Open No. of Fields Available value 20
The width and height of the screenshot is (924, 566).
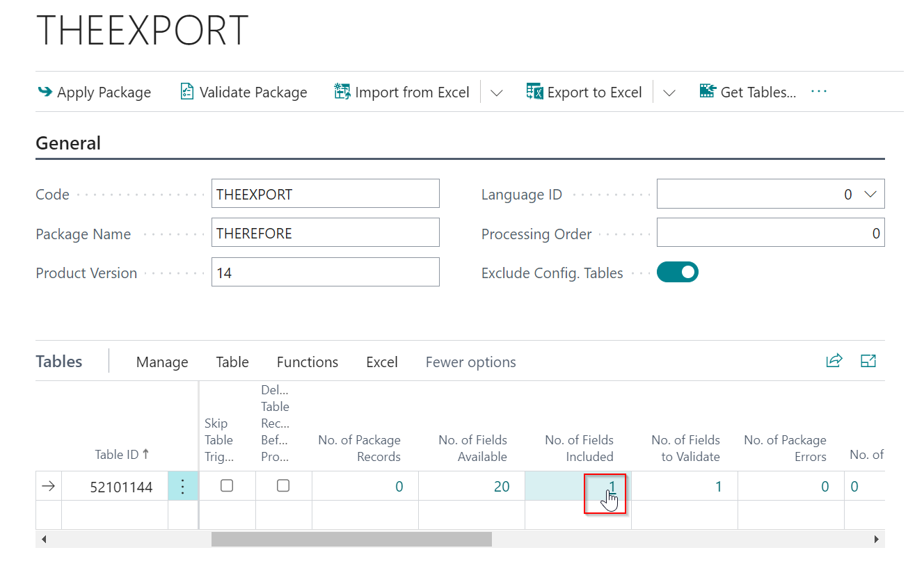(501, 487)
